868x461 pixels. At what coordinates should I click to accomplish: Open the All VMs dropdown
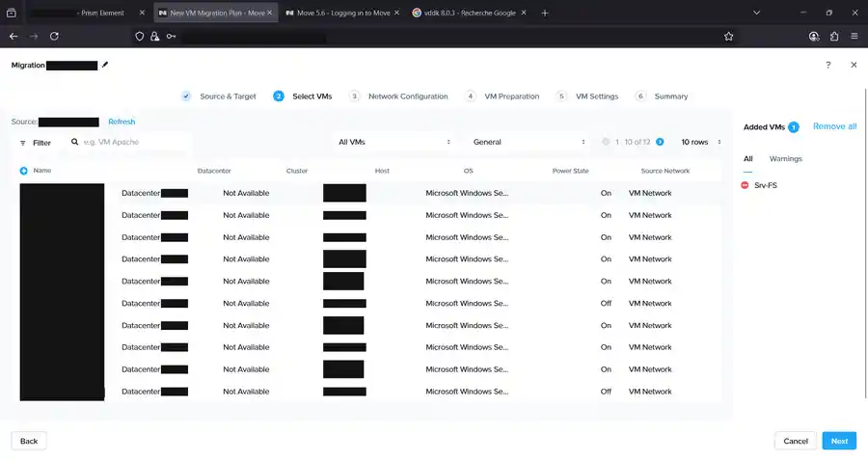(393, 142)
